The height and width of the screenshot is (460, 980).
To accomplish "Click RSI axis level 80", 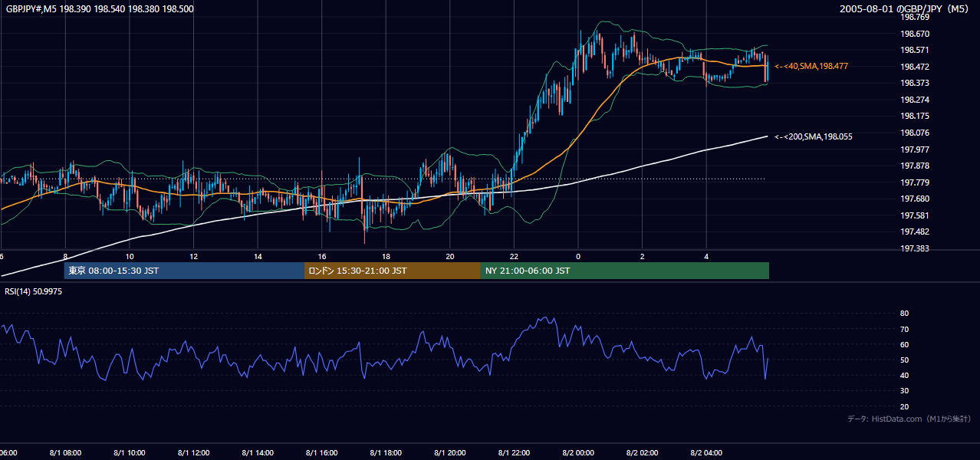I will point(904,314).
